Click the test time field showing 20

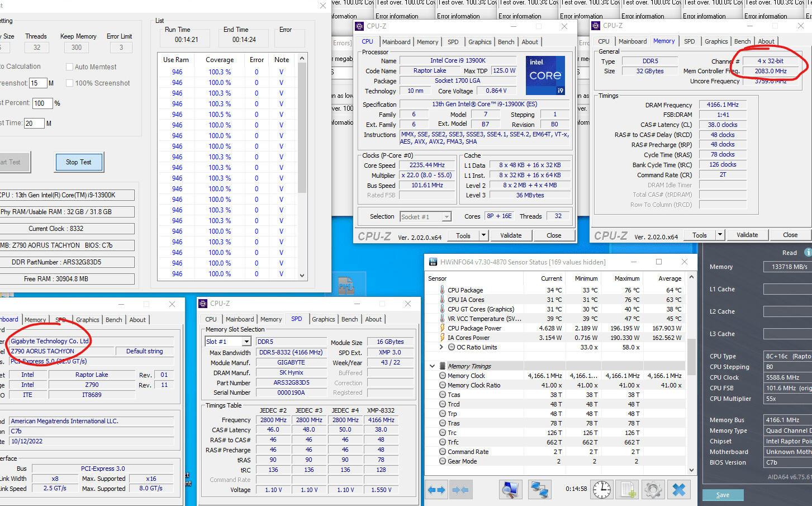(x=34, y=123)
